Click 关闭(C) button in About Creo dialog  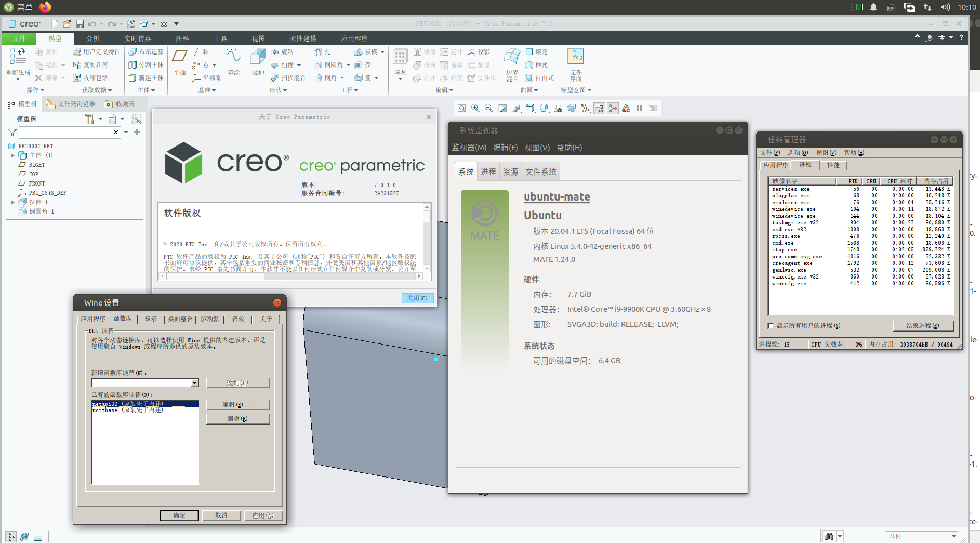coord(417,298)
